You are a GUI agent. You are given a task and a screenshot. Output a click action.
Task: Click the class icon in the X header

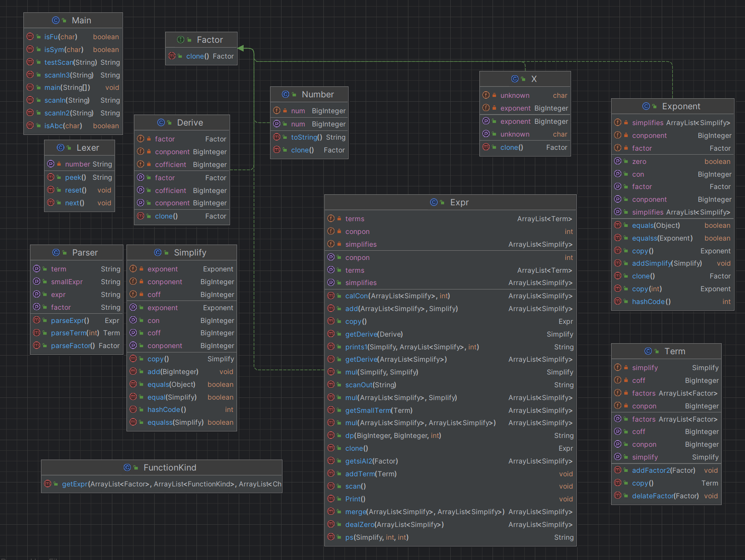[515, 79]
